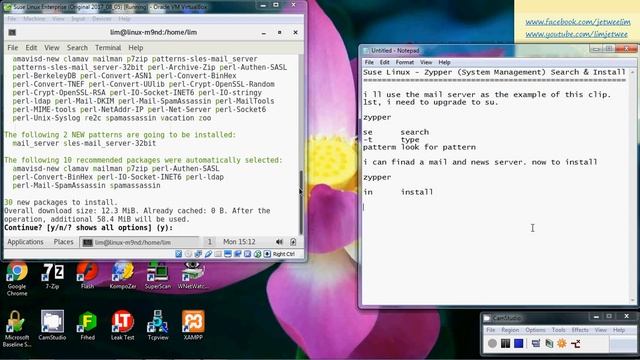Open terminal Search menu

click(77, 48)
